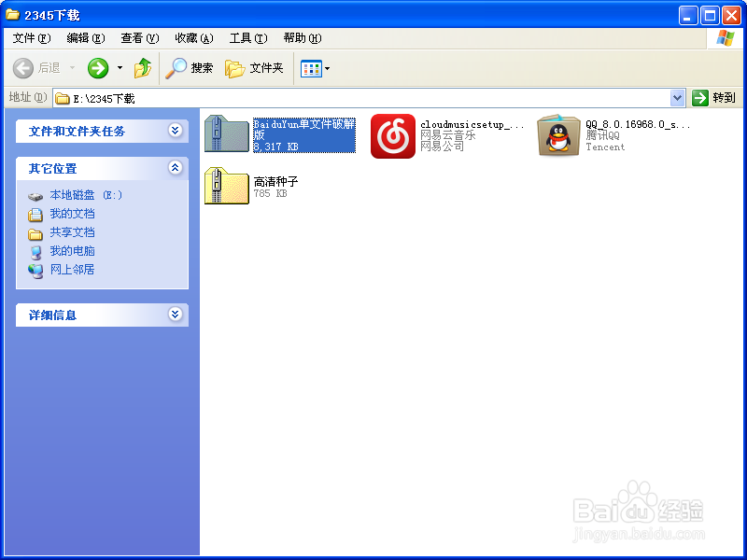Click the My Documents icon in sidebar
The width and height of the screenshot is (747, 560).
tap(35, 215)
